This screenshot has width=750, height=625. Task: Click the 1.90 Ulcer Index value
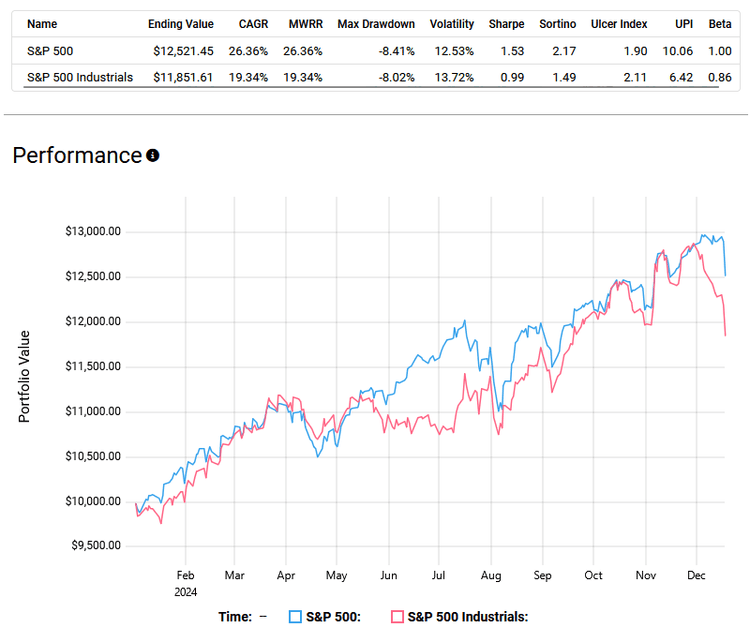[x=636, y=51]
